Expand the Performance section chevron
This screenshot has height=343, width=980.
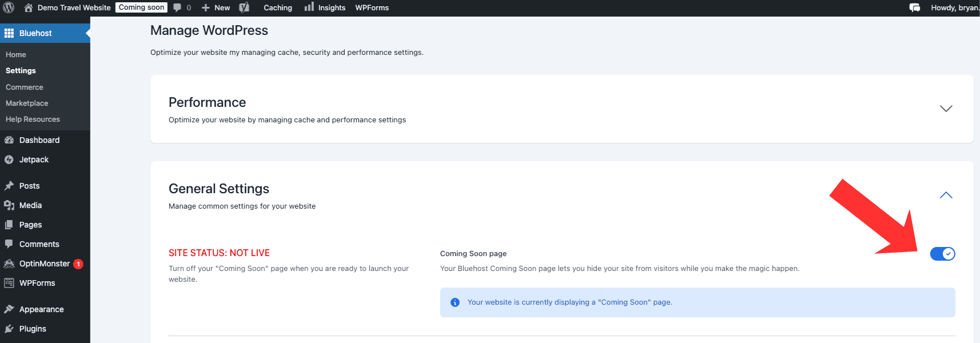coord(946,109)
